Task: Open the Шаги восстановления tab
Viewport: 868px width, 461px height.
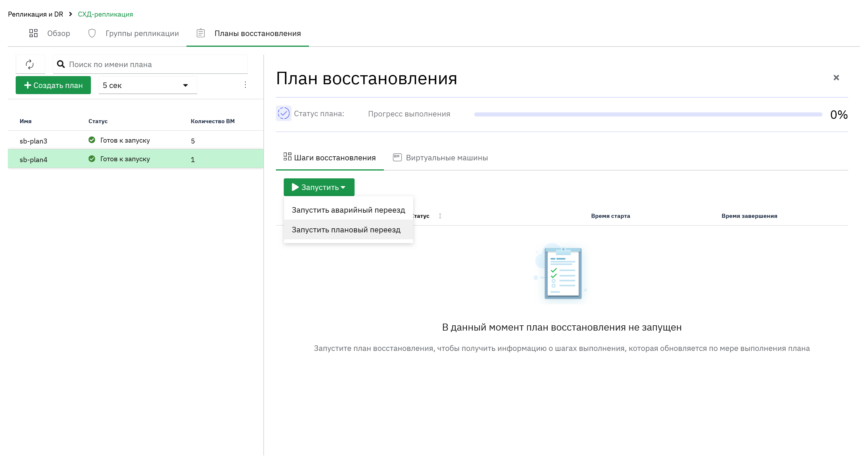Action: point(330,158)
